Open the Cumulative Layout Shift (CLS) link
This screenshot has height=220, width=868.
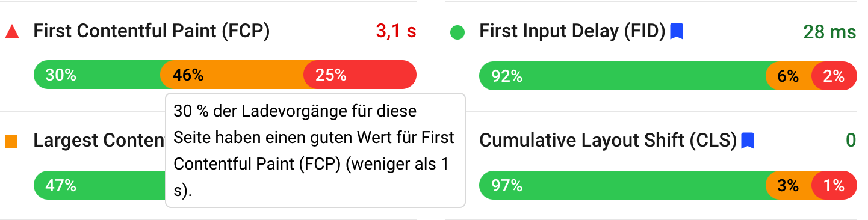[x=608, y=141]
